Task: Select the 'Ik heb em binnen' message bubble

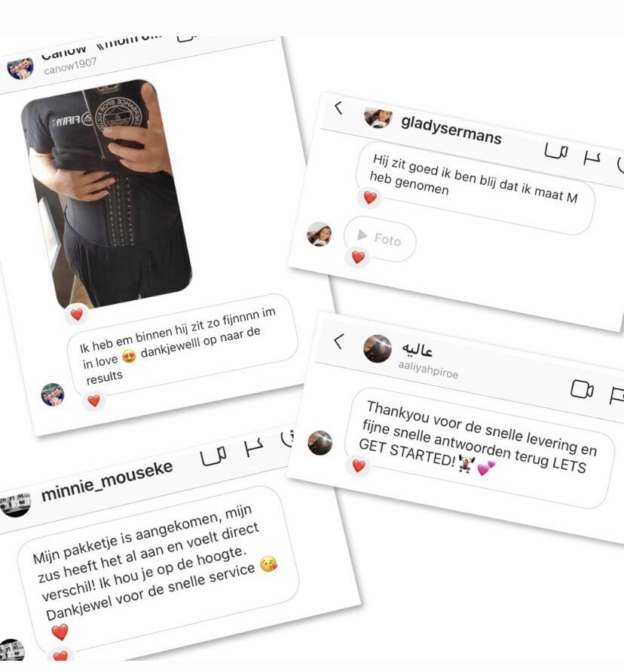Action: (182, 345)
